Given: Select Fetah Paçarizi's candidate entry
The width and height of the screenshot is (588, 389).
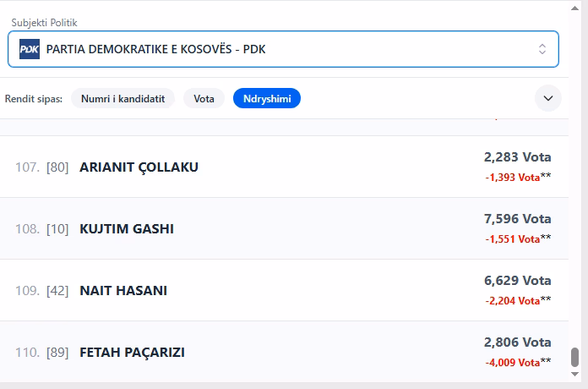Looking at the screenshot, I should pos(132,353).
